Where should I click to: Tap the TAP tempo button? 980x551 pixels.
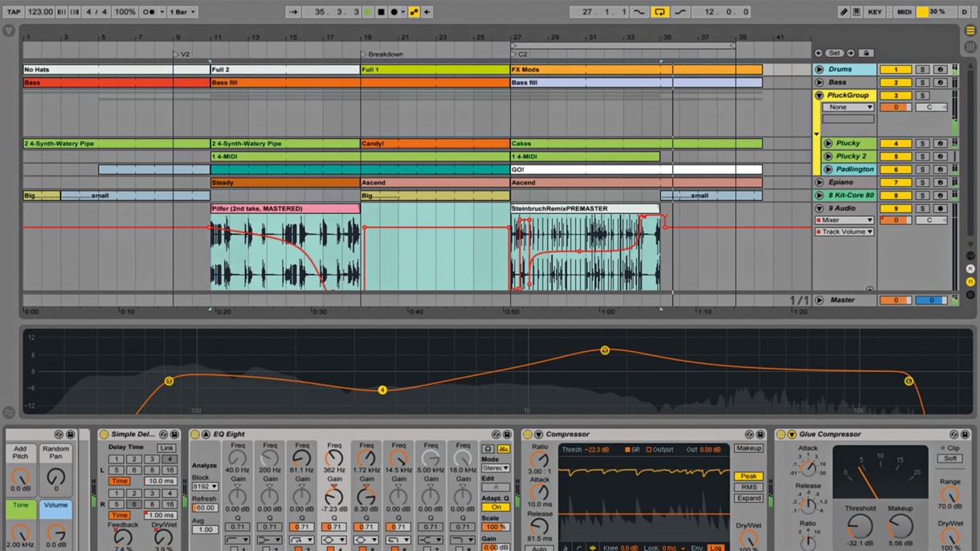coord(14,12)
